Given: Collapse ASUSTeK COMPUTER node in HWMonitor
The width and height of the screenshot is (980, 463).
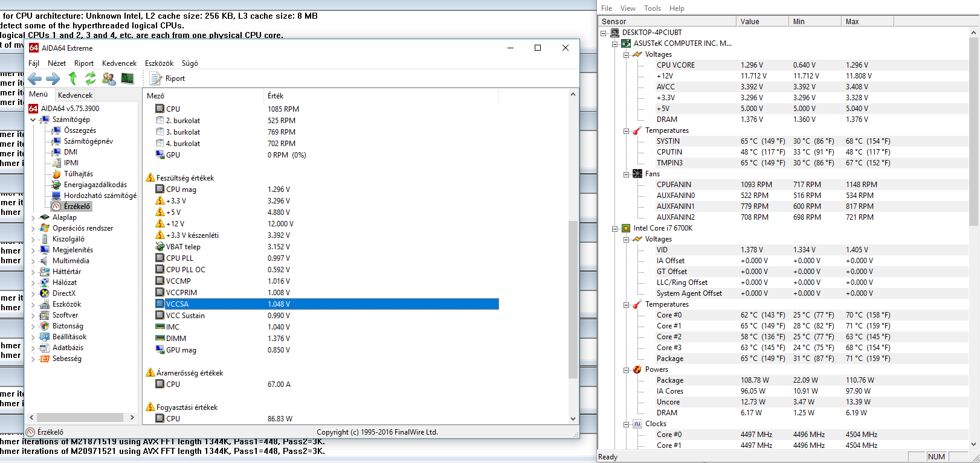Looking at the screenshot, I should coord(614,44).
